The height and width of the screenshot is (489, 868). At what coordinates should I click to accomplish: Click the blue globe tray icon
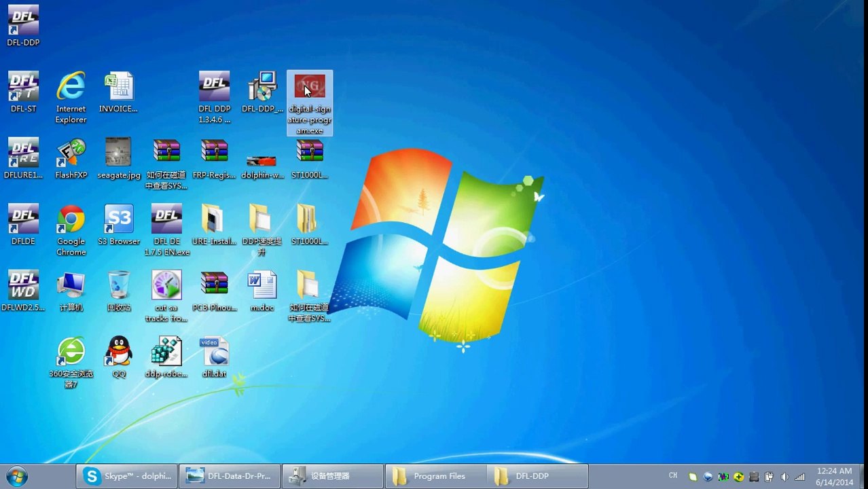click(x=708, y=477)
